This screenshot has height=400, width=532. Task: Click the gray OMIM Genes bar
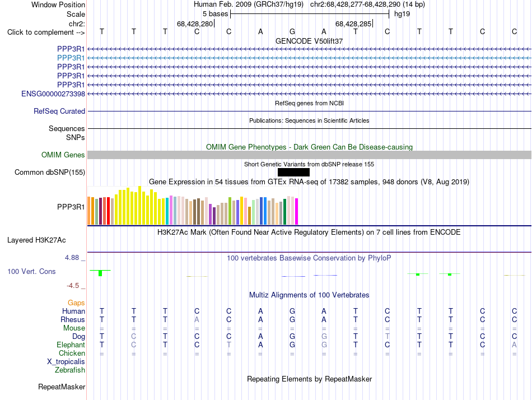click(309, 155)
